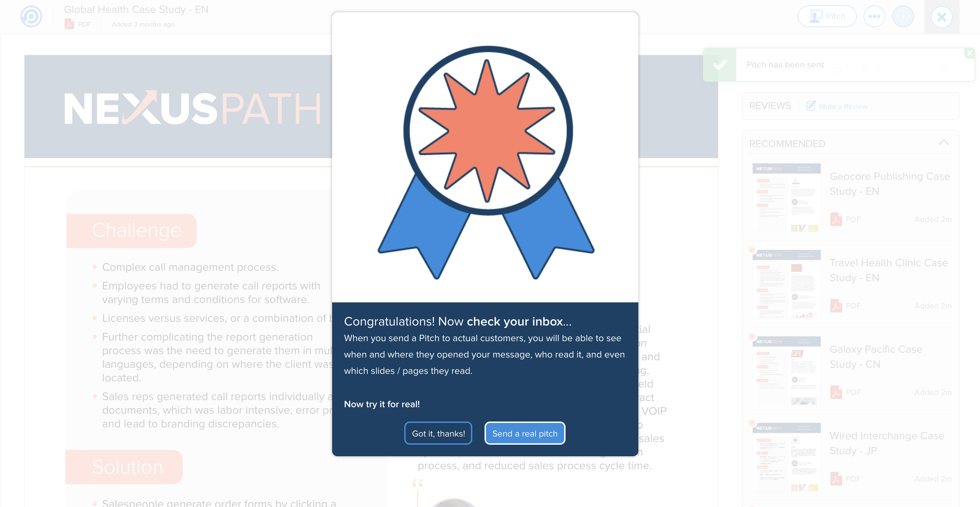Click the Got it thanks button
The image size is (980, 507).
point(438,433)
